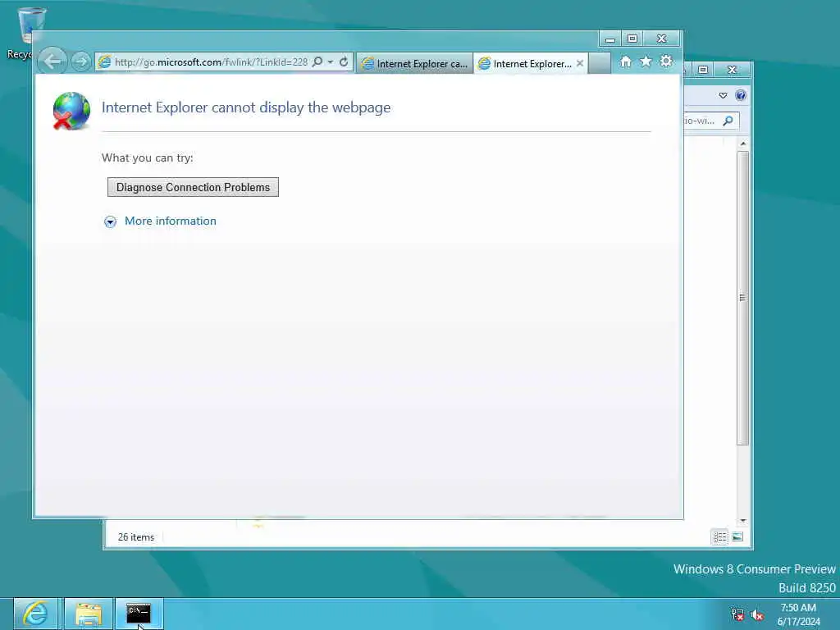Close the File Explorer window
This screenshot has height=630, width=840.
point(733,70)
